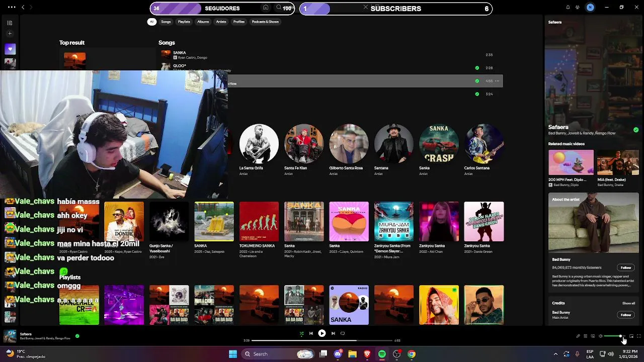Open Your Library sidebar icon
The image size is (644, 362).
click(x=10, y=23)
